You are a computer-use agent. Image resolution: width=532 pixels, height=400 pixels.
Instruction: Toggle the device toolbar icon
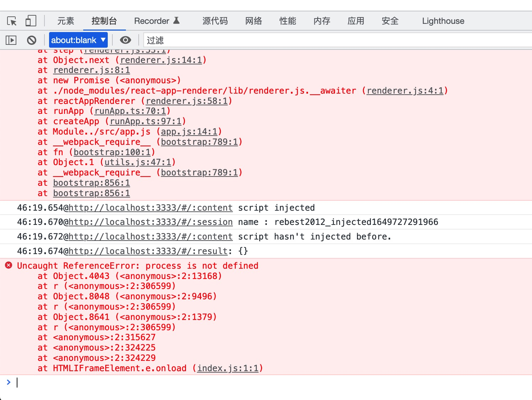point(31,21)
